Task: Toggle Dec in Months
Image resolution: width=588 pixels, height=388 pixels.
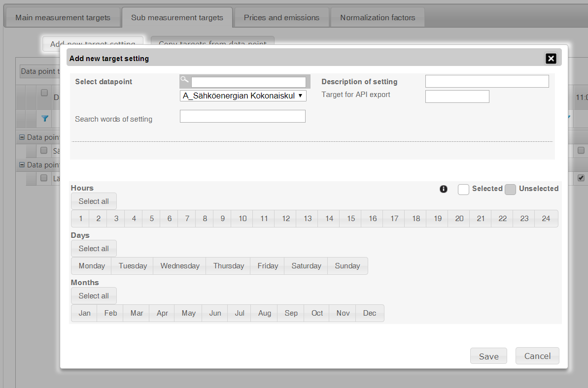Action: pos(369,313)
